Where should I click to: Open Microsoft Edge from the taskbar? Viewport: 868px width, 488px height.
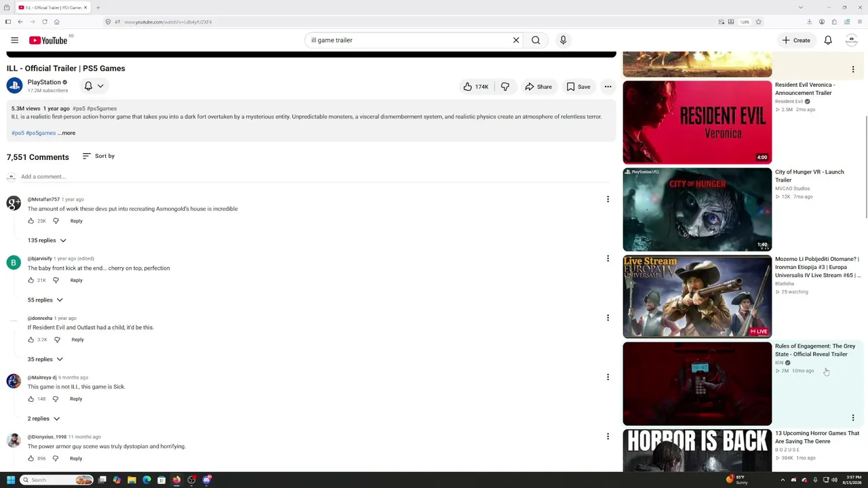click(x=146, y=480)
